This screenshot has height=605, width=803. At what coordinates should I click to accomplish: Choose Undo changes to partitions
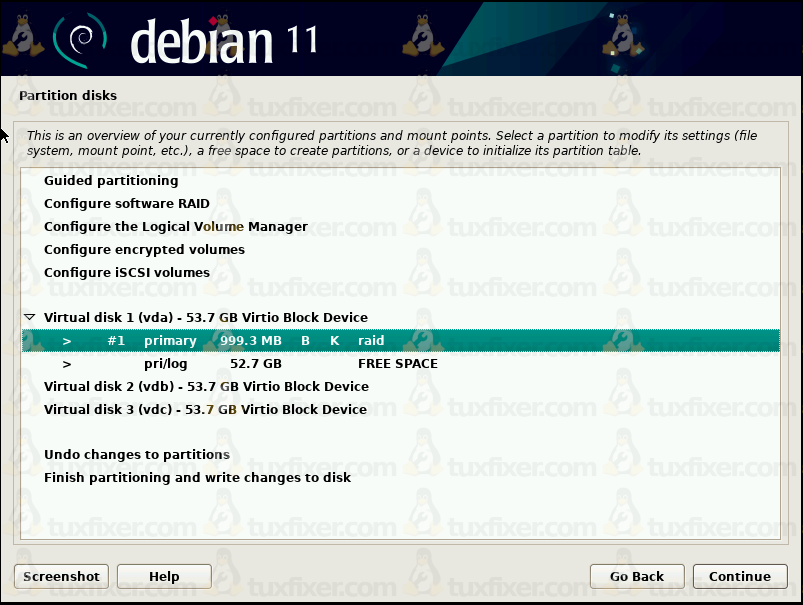coord(136,455)
